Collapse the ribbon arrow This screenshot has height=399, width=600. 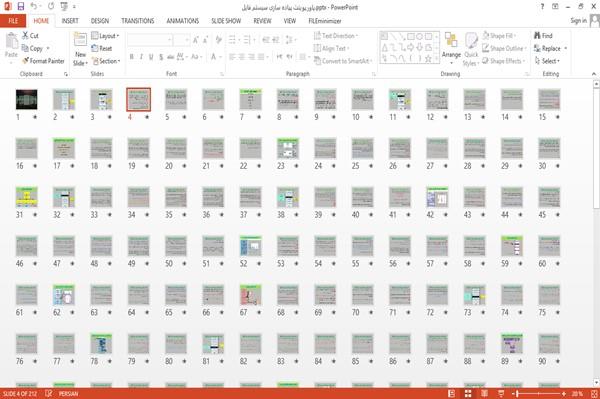point(594,74)
